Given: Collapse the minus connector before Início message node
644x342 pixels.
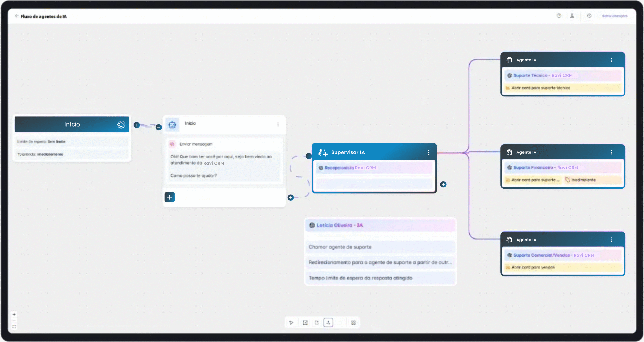Looking at the screenshot, I should [x=158, y=127].
